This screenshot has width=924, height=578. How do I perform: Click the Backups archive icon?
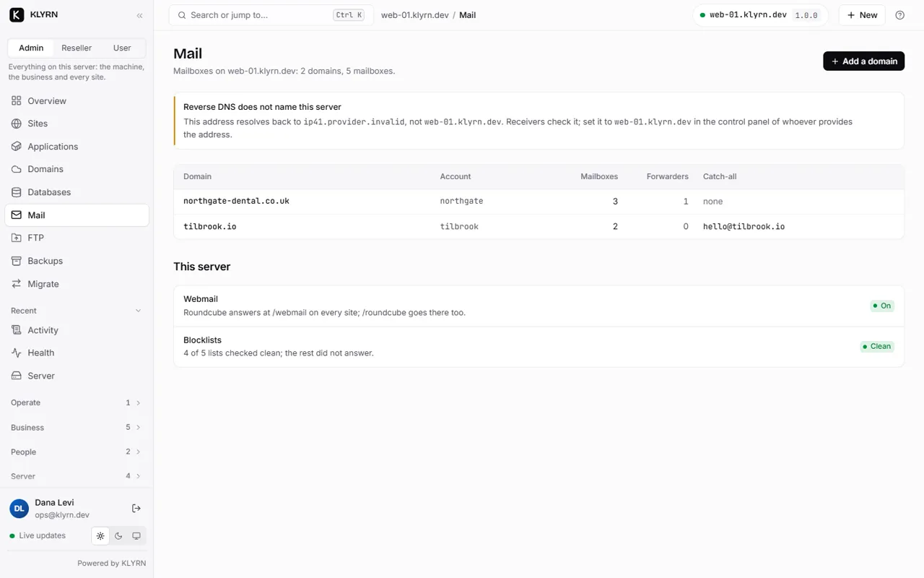click(x=17, y=261)
